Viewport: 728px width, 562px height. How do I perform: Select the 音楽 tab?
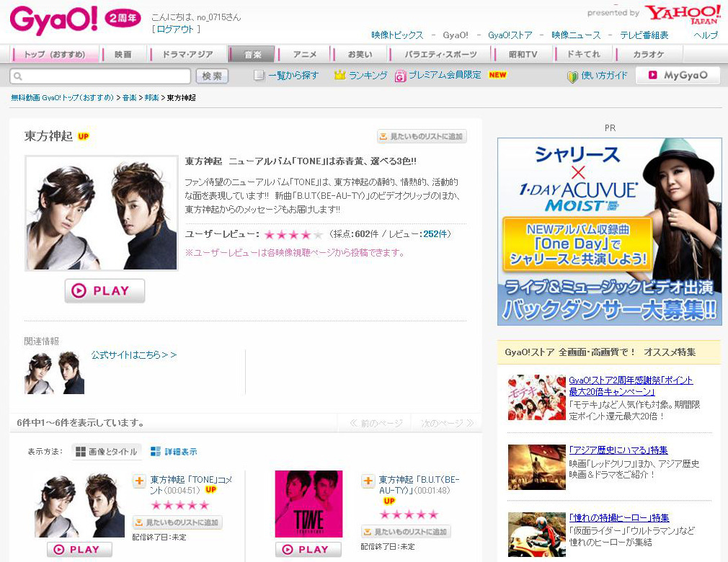pos(252,54)
